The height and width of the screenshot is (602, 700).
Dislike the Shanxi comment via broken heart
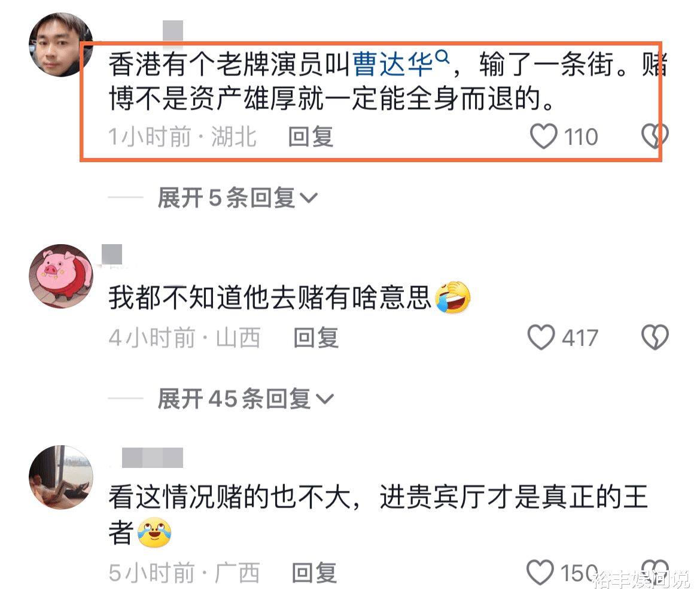655,337
